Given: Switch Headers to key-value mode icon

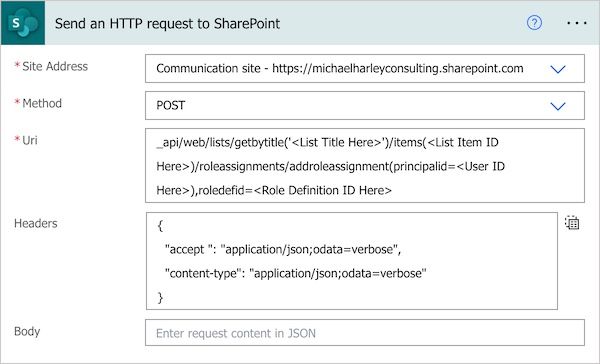Looking at the screenshot, I should [572, 222].
